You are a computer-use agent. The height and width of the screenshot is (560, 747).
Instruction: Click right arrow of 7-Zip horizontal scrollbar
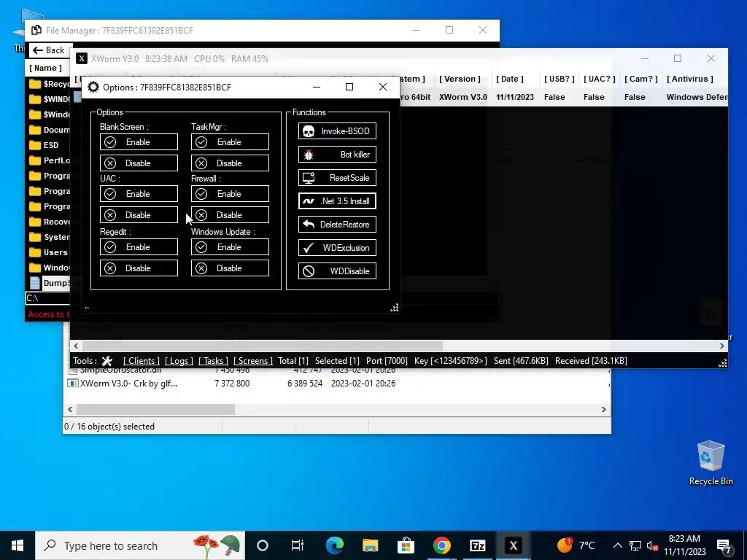(x=603, y=410)
